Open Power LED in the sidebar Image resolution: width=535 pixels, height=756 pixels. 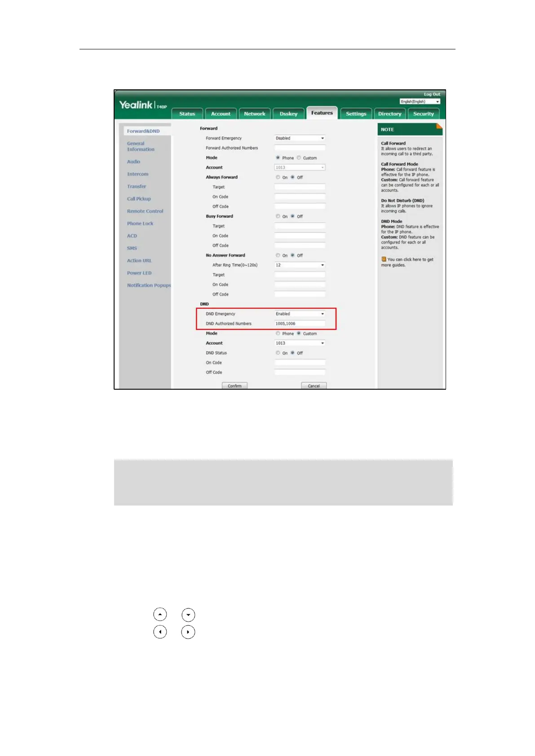pyautogui.click(x=139, y=273)
